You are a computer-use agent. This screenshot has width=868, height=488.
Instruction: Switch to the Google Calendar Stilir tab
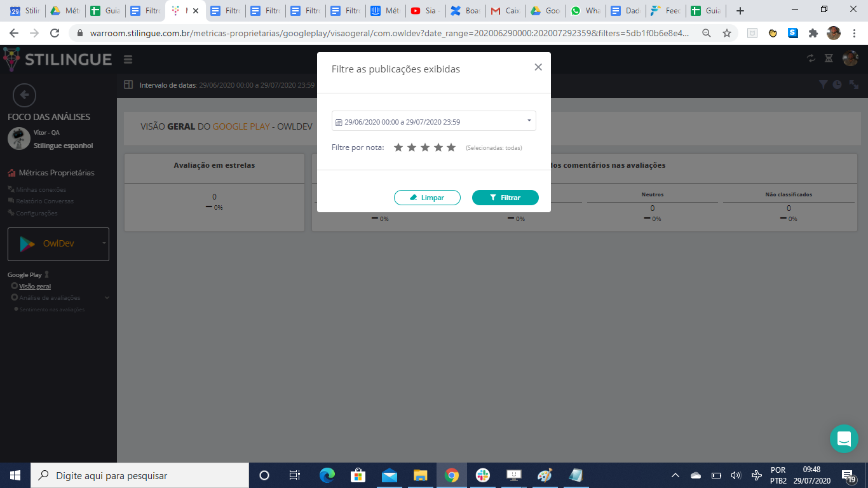tap(24, 11)
